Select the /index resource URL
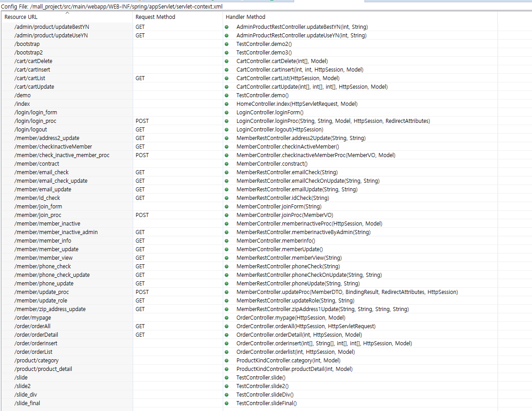 pyautogui.click(x=22, y=104)
